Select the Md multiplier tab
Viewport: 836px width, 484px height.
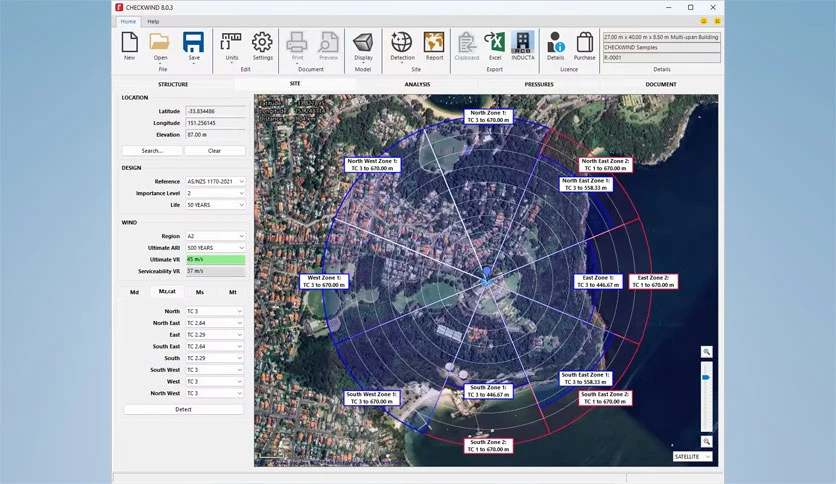134,292
